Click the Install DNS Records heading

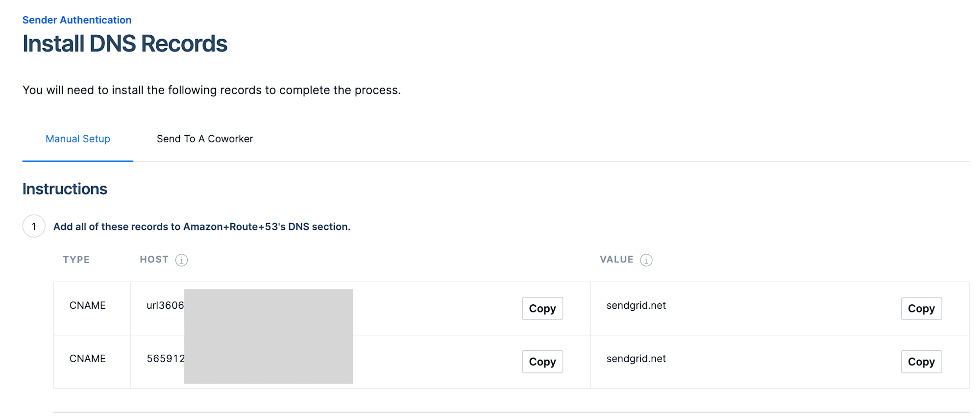click(x=125, y=44)
